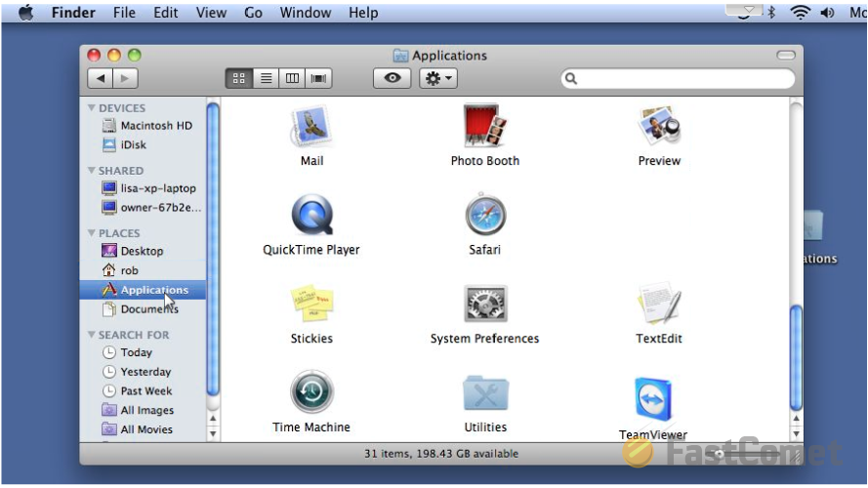Click the Applications window title folder icon
The width and height of the screenshot is (868, 488).
tap(399, 56)
